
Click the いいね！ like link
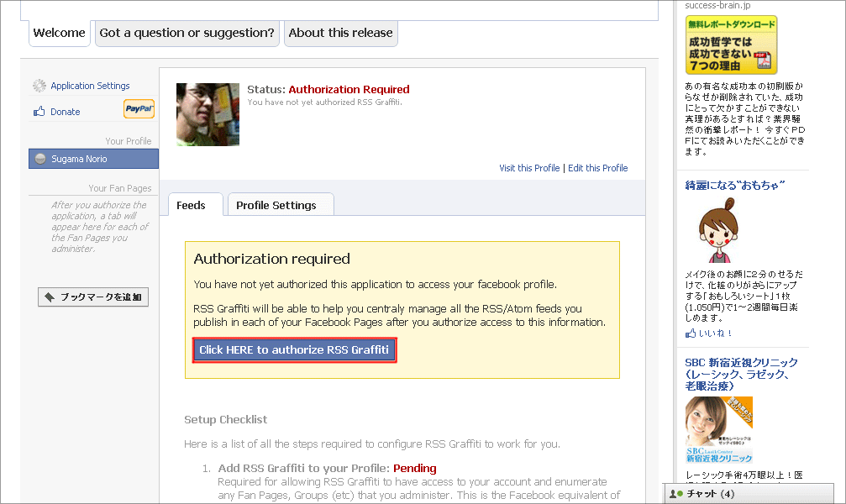716,333
